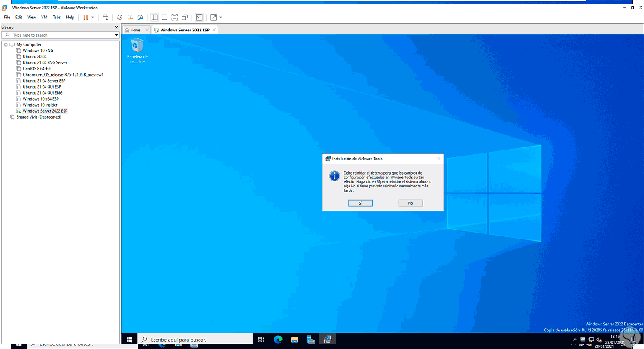Select Windows 10 Insider virtual machine
This screenshot has width=644, height=349.
[40, 105]
